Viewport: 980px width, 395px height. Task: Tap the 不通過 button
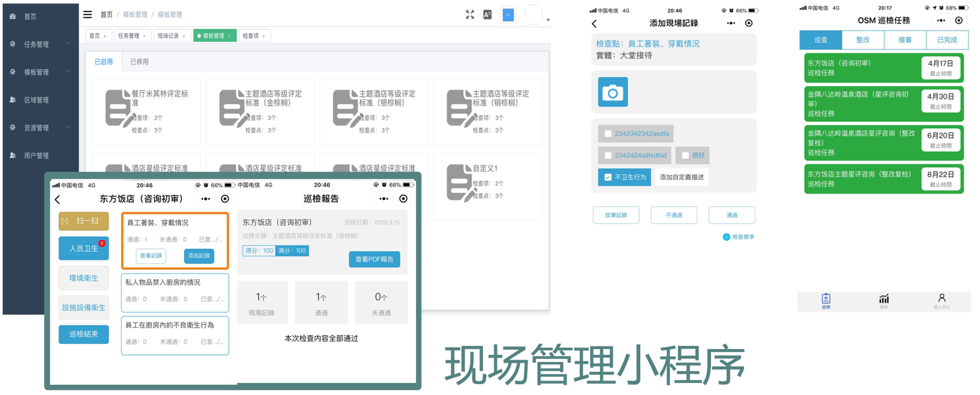click(x=674, y=215)
